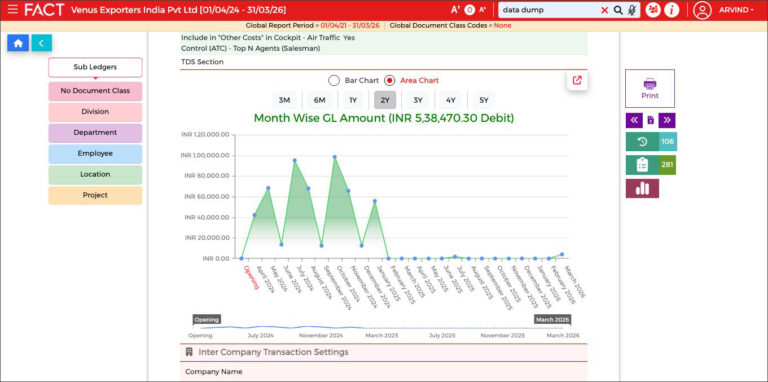Click the Opening range handle on timeline
This screenshot has height=382, width=768.
(x=206, y=319)
